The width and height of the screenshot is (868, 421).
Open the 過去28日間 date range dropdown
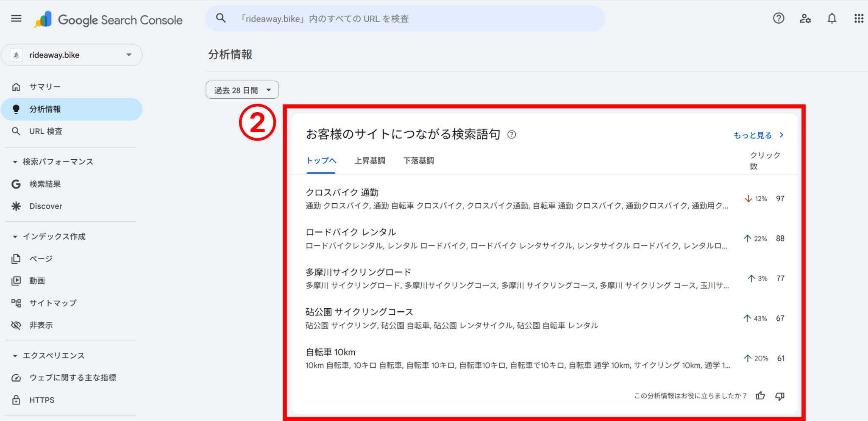242,89
